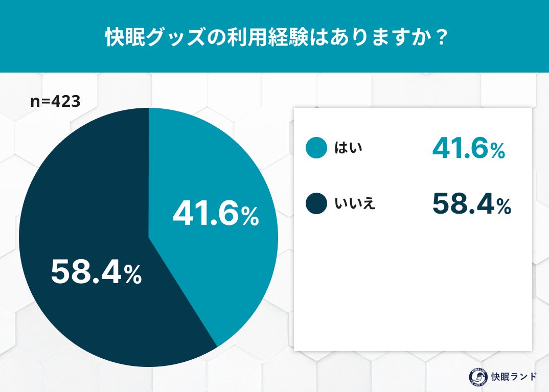Click the chart title 快眠グッズの利用経験はありますか？

(x=274, y=37)
